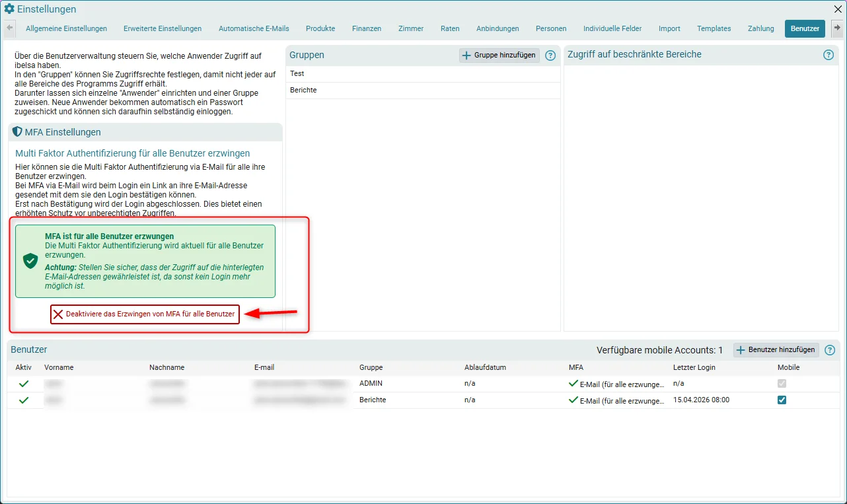The width and height of the screenshot is (847, 504).
Task: Open help icon in Benutzer section header
Action: [x=830, y=350]
